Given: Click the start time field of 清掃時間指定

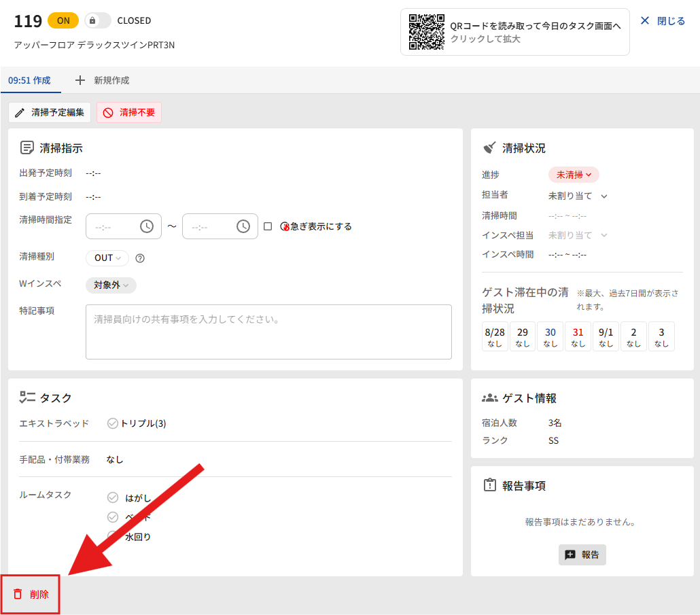Looking at the screenshot, I should tap(124, 227).
